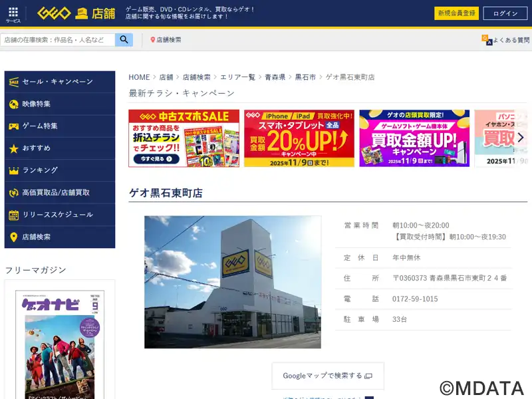The height and width of the screenshot is (399, 532).
Task: Click 店舗 breadcrumb link
Action: click(x=166, y=77)
